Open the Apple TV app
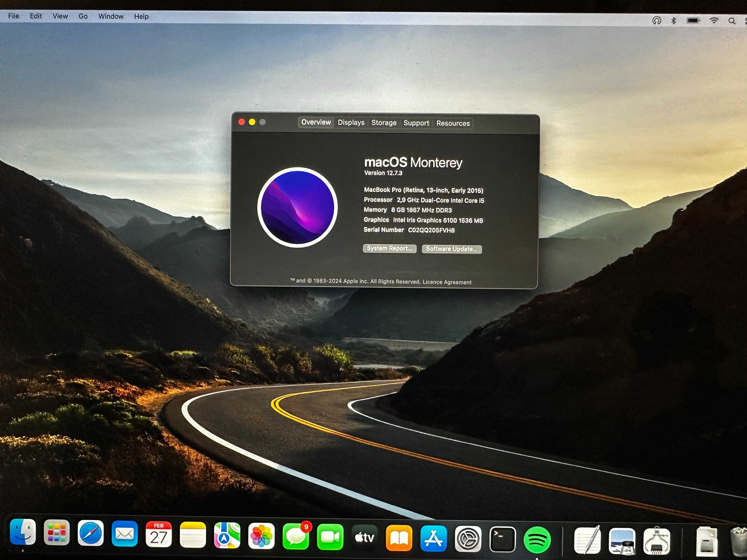This screenshot has height=560, width=747. point(364,538)
